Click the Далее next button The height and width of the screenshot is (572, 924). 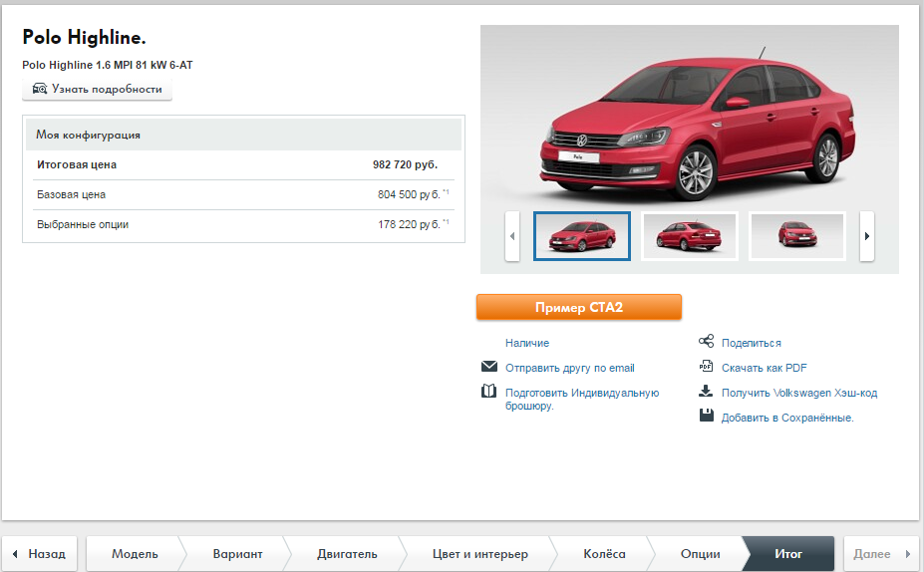pyautogui.click(x=881, y=554)
